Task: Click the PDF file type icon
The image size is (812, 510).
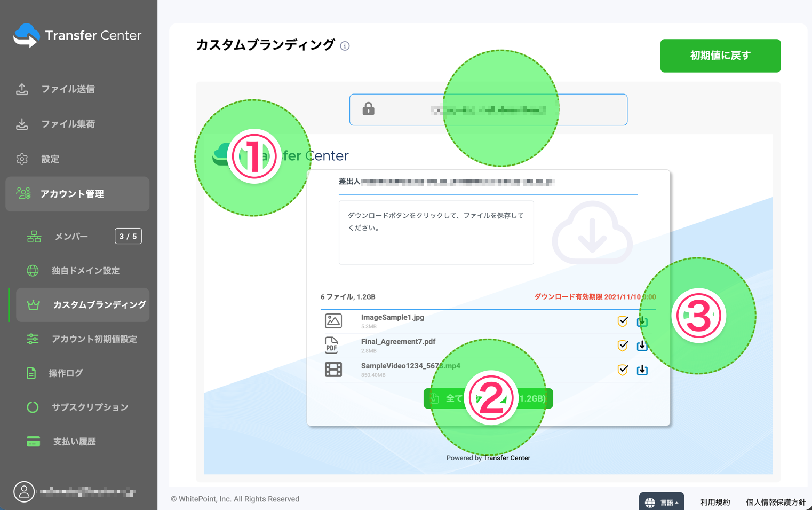Action: coord(332,345)
